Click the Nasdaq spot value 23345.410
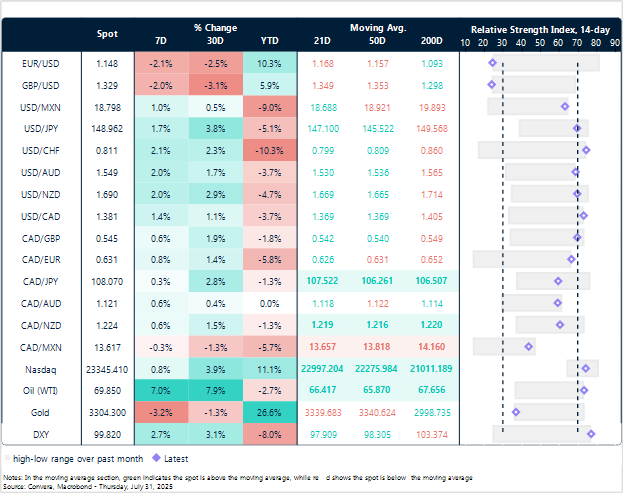This screenshot has width=625, height=495. coord(107,368)
